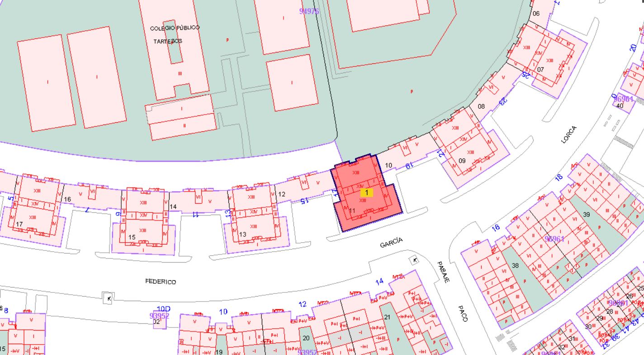Viewport: 644px width, 355px height.
Task: Click parcel number 10 beside highlighted building
Action: [x=388, y=165]
